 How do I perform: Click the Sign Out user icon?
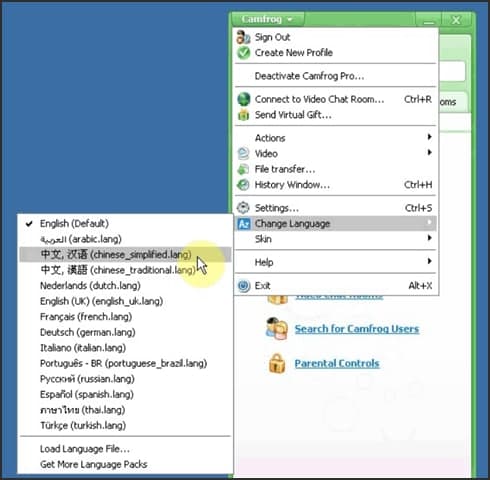243,37
